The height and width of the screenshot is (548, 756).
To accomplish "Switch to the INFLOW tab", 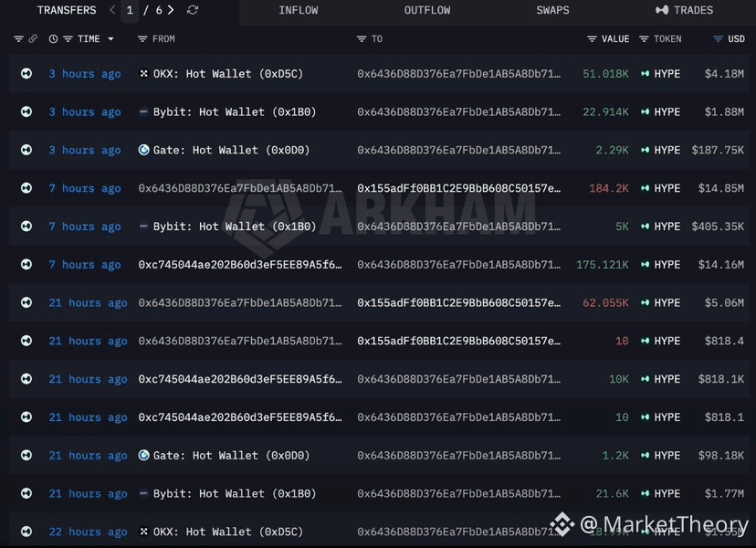I will tap(299, 10).
